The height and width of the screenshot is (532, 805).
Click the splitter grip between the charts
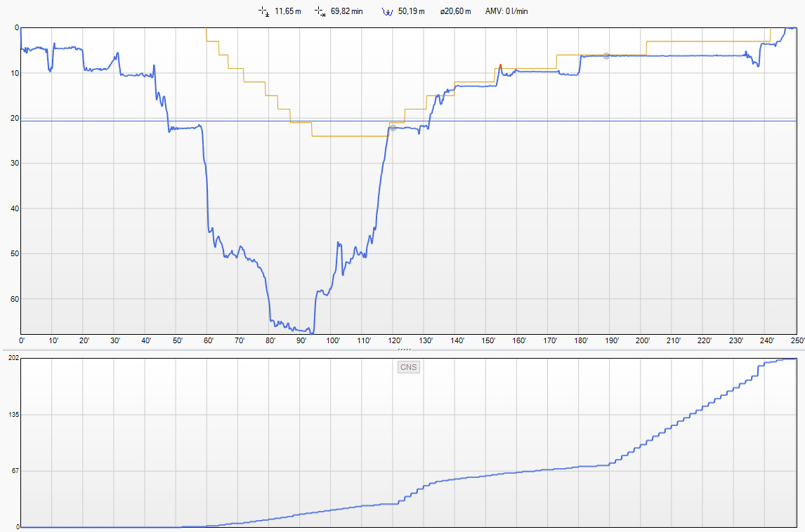coord(404,349)
